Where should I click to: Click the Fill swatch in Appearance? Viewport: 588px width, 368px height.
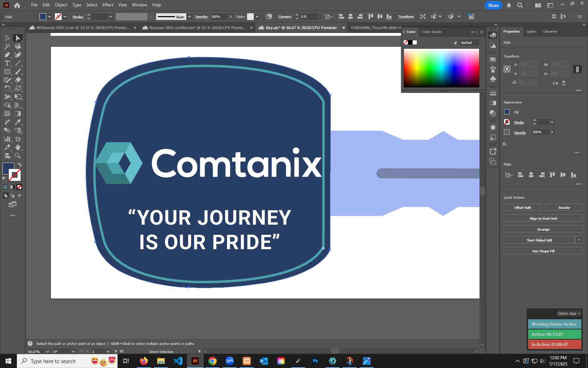point(507,112)
